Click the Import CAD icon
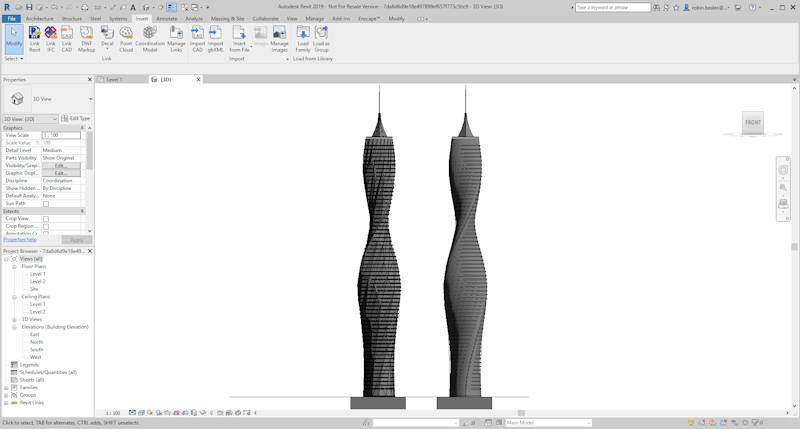Screen dimensions: 800x429 197,33
